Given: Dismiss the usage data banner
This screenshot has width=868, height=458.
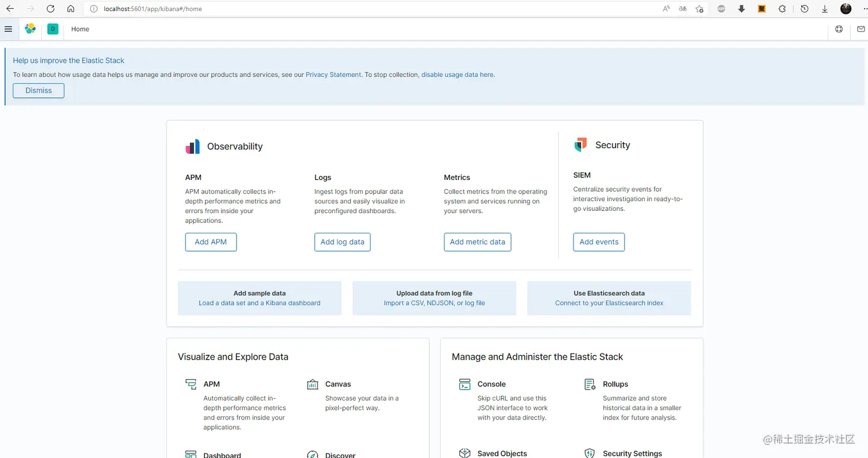Looking at the screenshot, I should pos(38,90).
